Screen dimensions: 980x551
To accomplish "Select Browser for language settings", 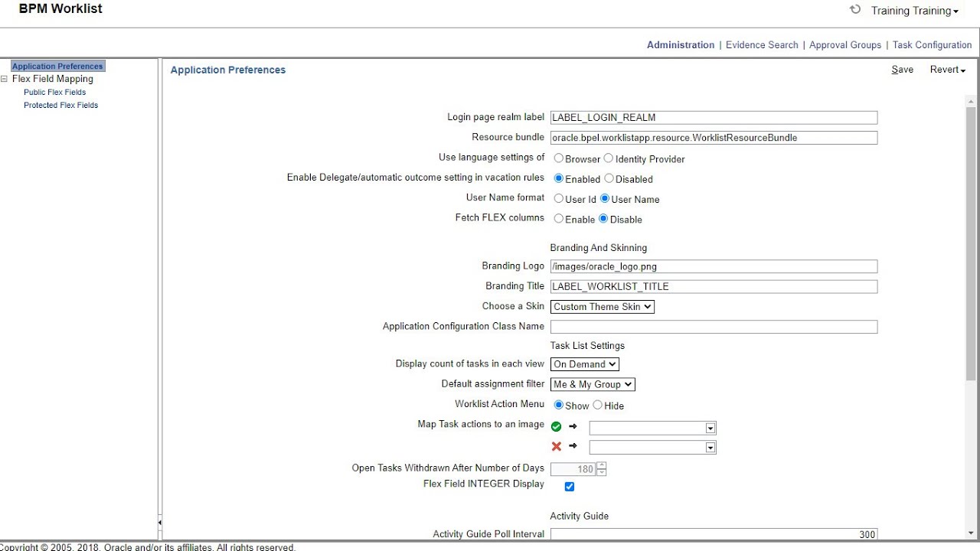I will coord(559,158).
